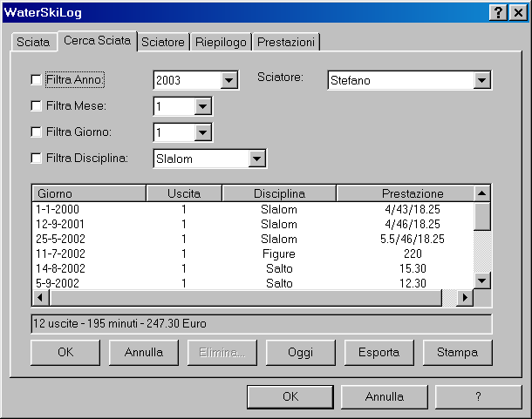Click the list scroll up arrow
Screen dimensions: 532x419
[x=482, y=193]
